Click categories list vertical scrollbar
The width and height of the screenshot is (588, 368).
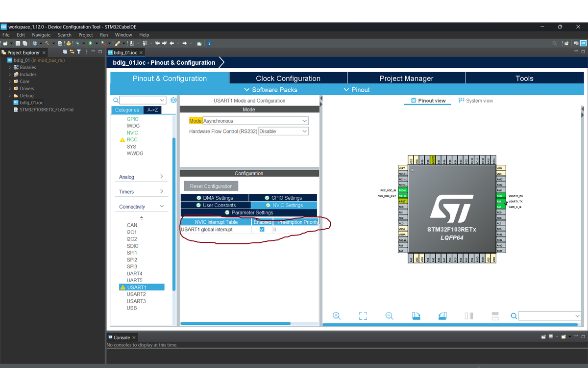click(173, 213)
